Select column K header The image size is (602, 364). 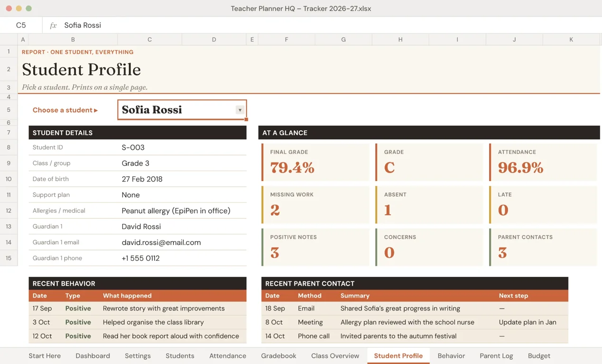(x=571, y=39)
